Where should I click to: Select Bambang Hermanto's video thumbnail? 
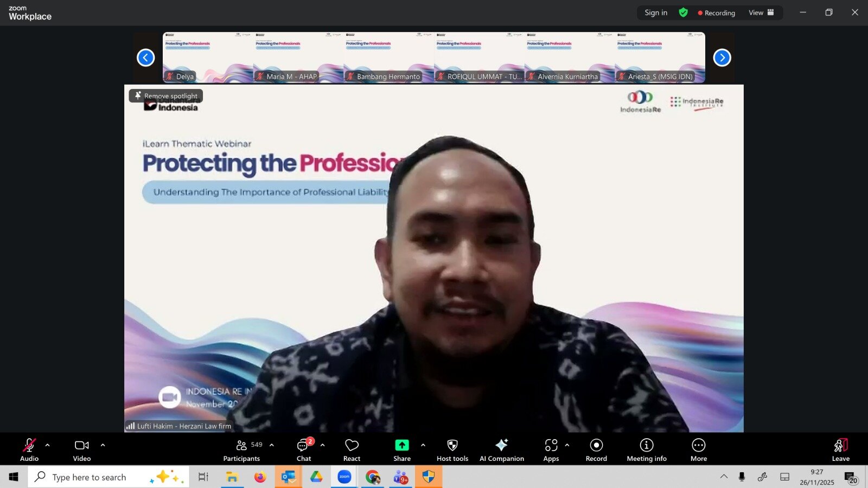point(388,57)
